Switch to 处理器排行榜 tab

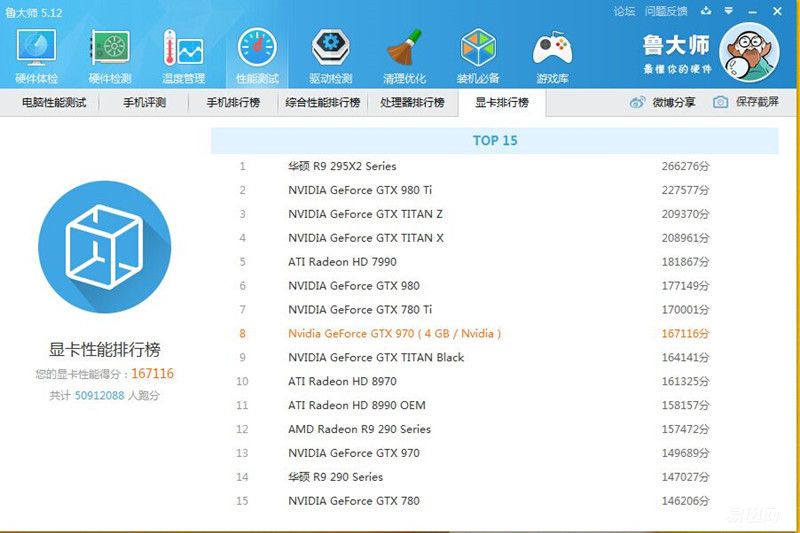tap(412, 103)
